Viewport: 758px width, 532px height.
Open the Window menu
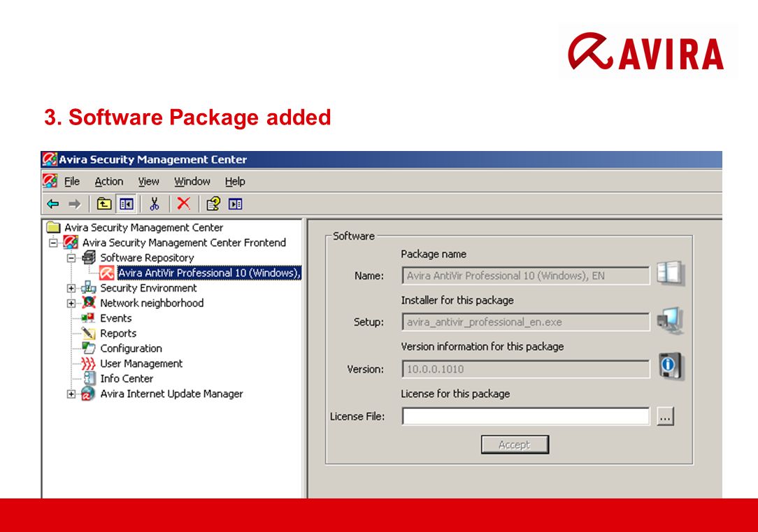click(192, 181)
